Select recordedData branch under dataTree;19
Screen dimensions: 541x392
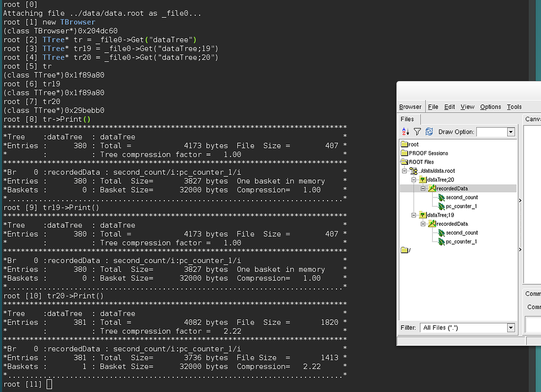tap(452, 224)
